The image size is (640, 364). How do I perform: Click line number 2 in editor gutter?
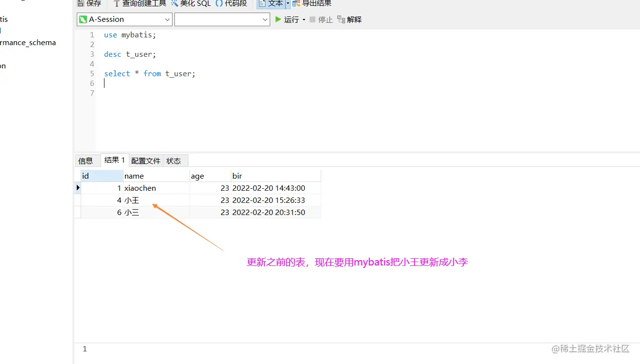92,45
